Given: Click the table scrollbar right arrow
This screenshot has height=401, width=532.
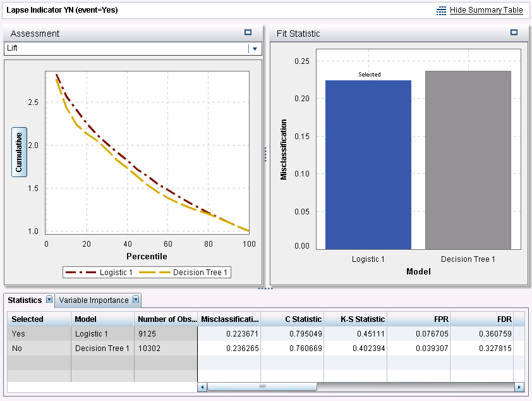Looking at the screenshot, I should [x=519, y=387].
